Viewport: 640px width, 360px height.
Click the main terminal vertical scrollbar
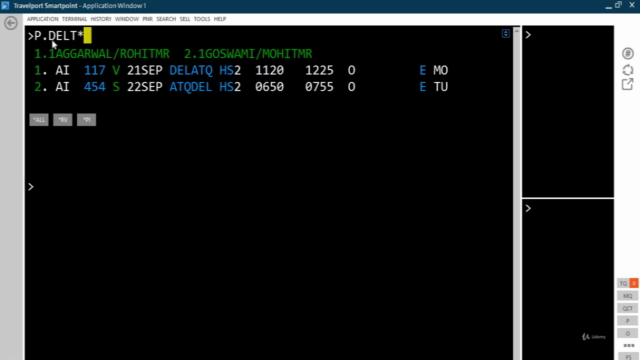[x=516, y=194]
